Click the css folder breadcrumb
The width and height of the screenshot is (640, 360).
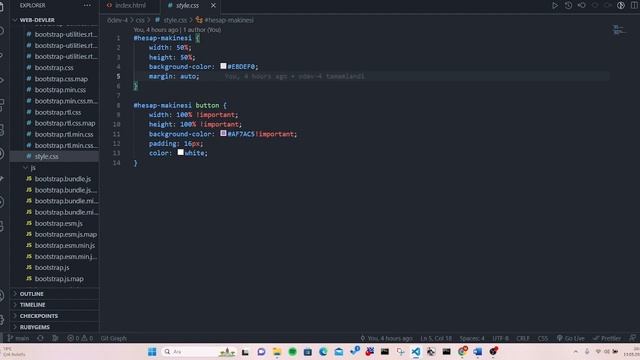pos(140,20)
